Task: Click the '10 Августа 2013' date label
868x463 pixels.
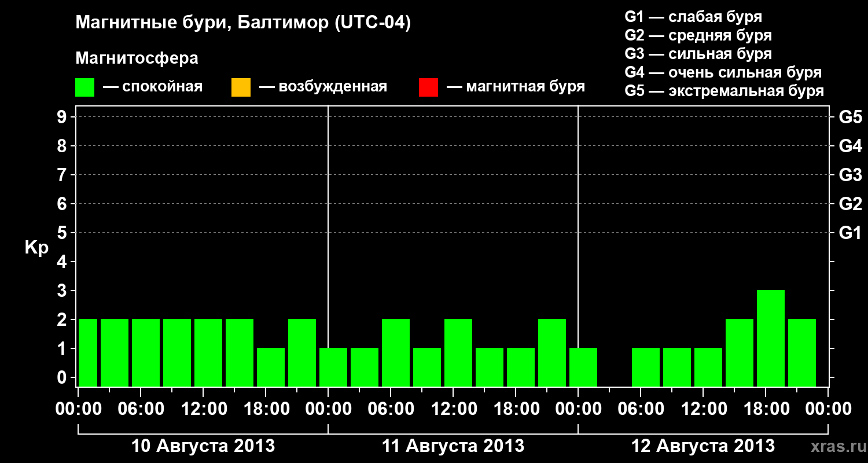Action: coord(203,446)
